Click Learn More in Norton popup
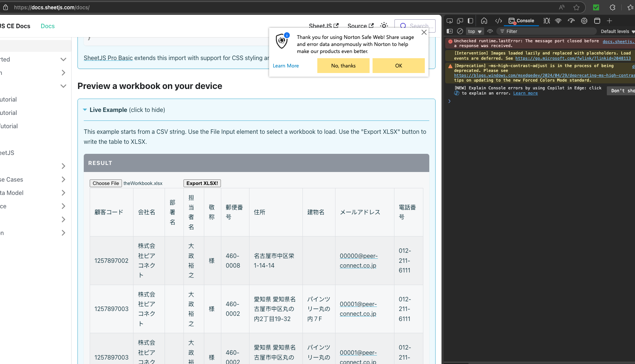Screen dimensions: 635x364 pyautogui.click(x=286, y=66)
